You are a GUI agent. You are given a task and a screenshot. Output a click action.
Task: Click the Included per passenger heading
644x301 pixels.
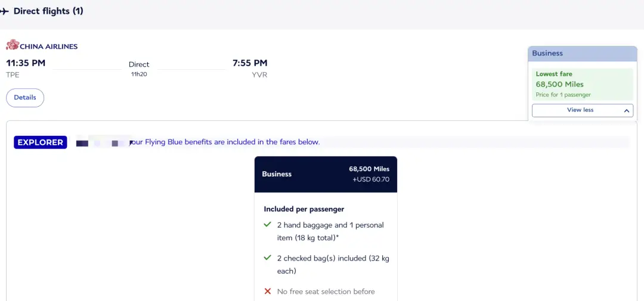click(x=304, y=209)
